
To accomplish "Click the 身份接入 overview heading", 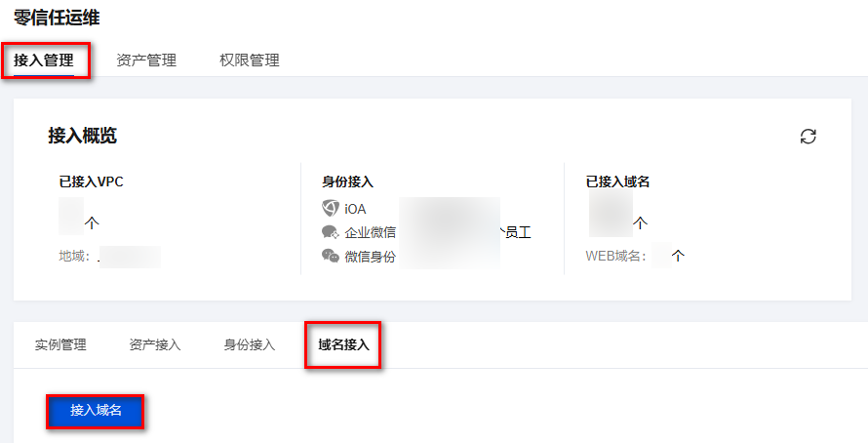I will point(347,181).
